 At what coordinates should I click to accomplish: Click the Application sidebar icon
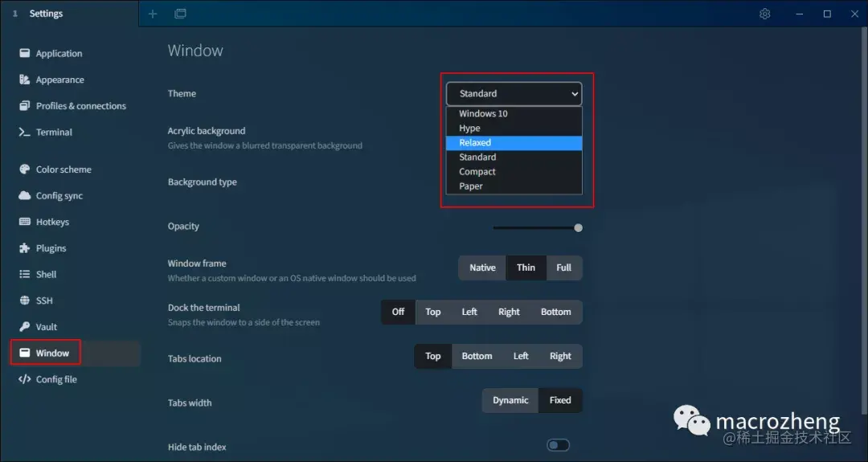tap(24, 53)
